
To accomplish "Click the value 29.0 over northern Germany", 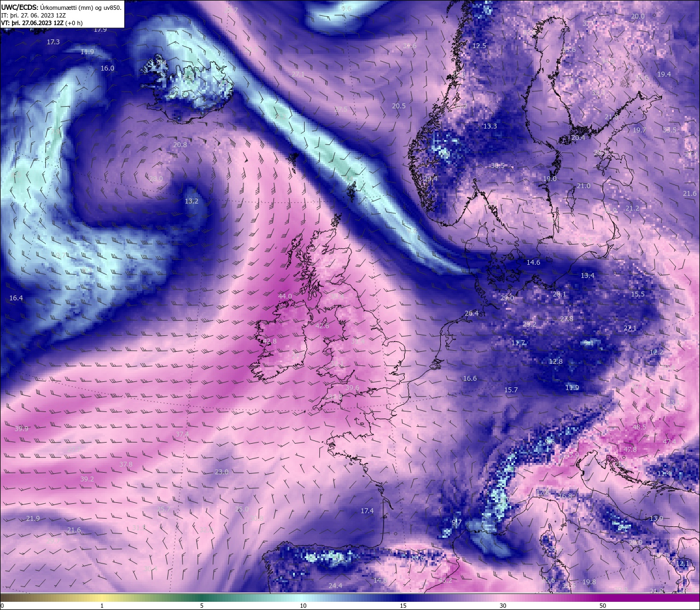I will coord(507,298).
